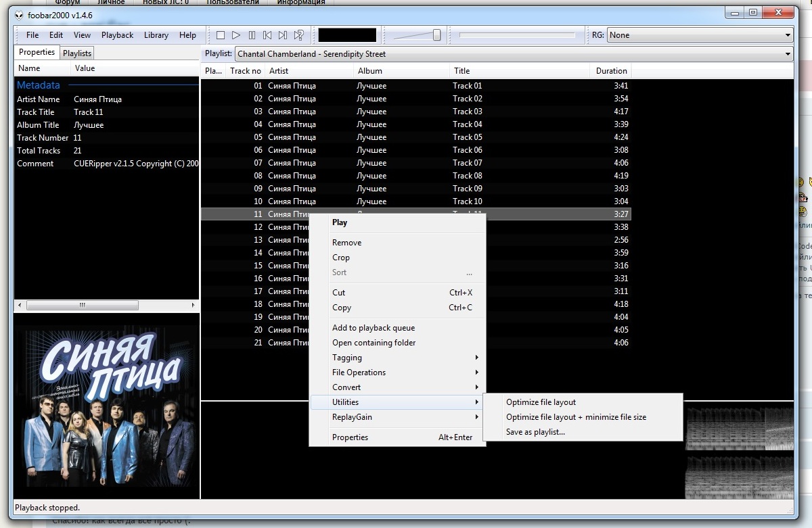
Task: Switch to the Playlists tab
Action: coord(76,53)
